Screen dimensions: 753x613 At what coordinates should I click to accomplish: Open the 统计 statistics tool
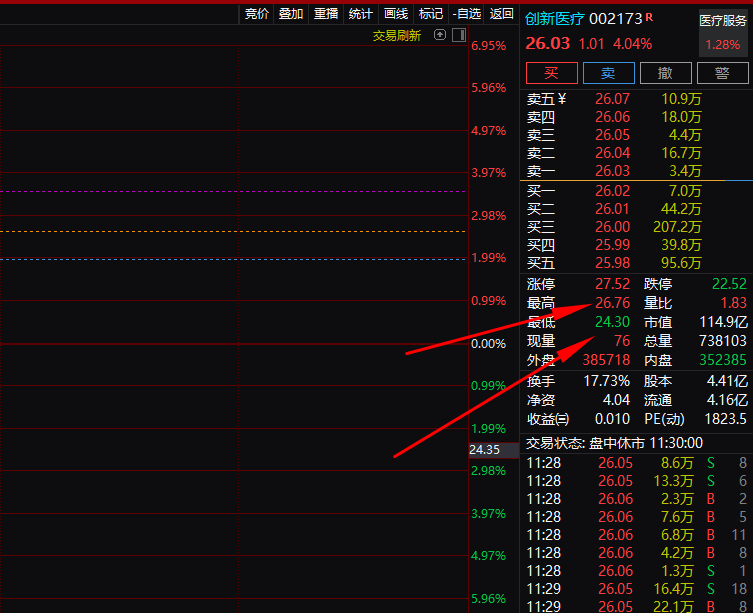click(361, 14)
